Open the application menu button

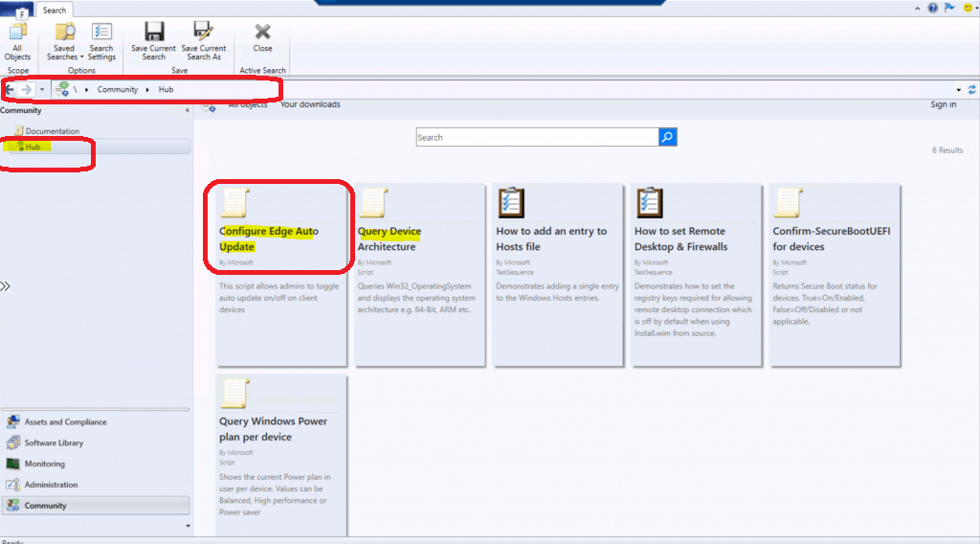pos(17,10)
